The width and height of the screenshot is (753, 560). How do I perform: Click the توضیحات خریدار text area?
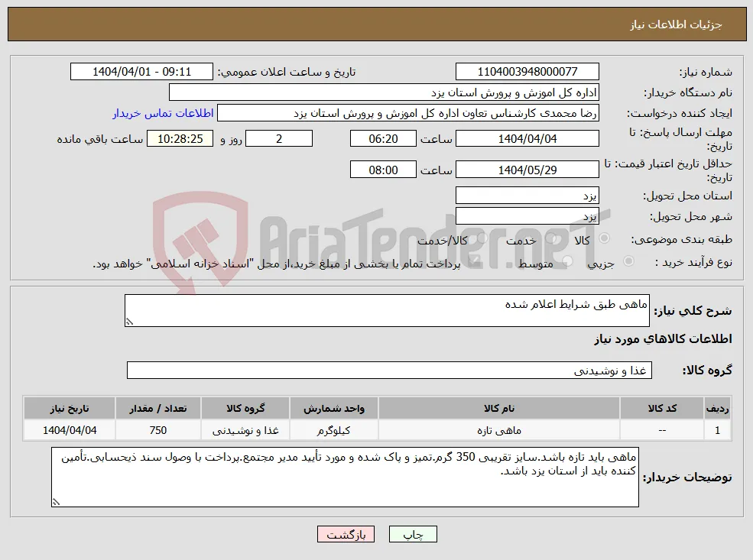tap(345, 477)
